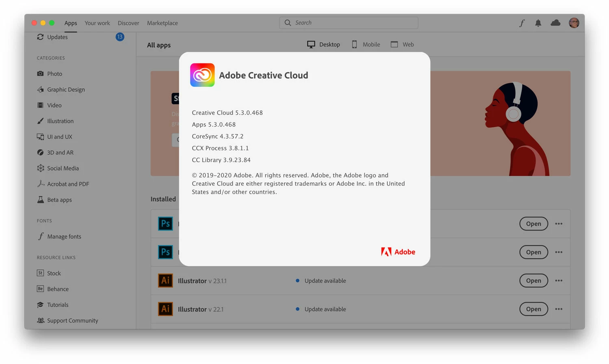Click the CC Library 3.9.23.84 line
The width and height of the screenshot is (609, 364).
tap(221, 160)
